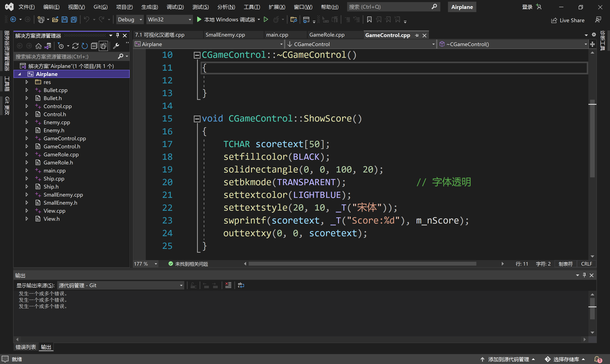Toggle word wrap in Output panel

[x=241, y=285]
